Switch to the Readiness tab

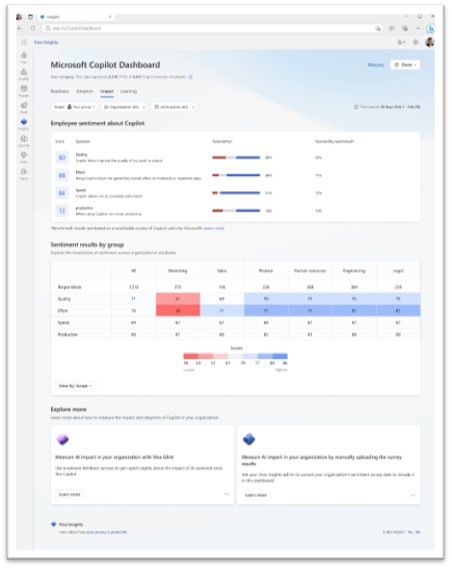[60, 91]
